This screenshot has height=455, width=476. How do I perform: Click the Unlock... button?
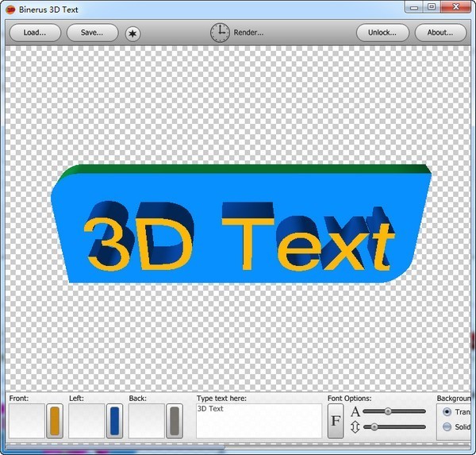[382, 33]
